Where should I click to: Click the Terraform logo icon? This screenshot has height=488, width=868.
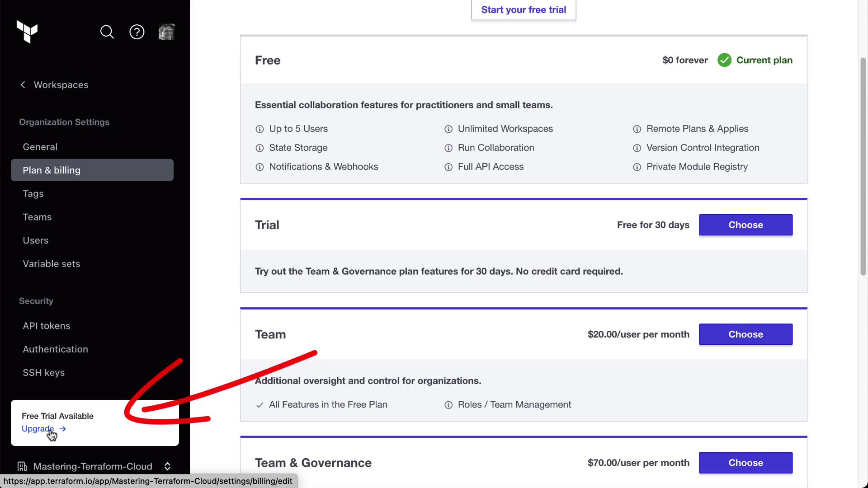coord(27,32)
